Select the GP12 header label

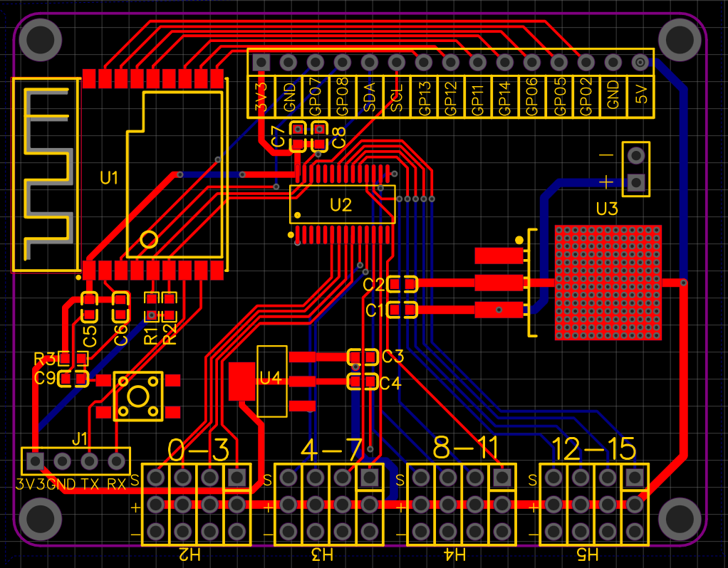pyautogui.click(x=451, y=98)
